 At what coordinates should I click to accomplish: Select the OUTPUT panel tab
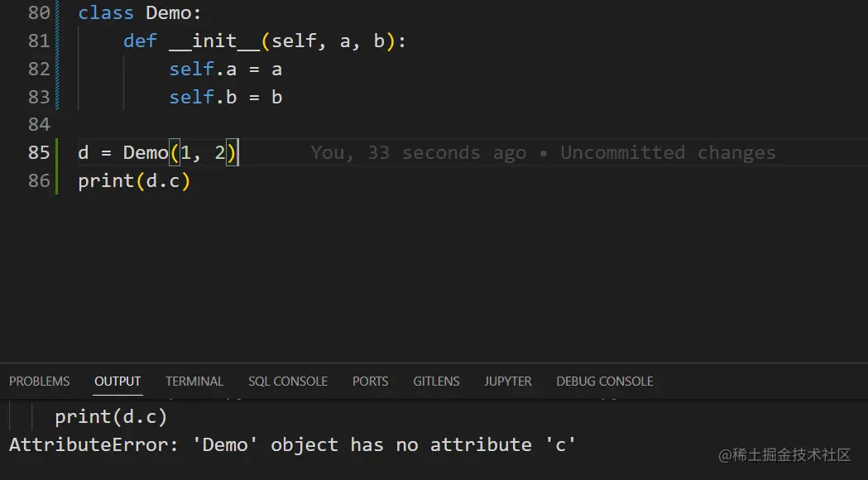tap(117, 382)
